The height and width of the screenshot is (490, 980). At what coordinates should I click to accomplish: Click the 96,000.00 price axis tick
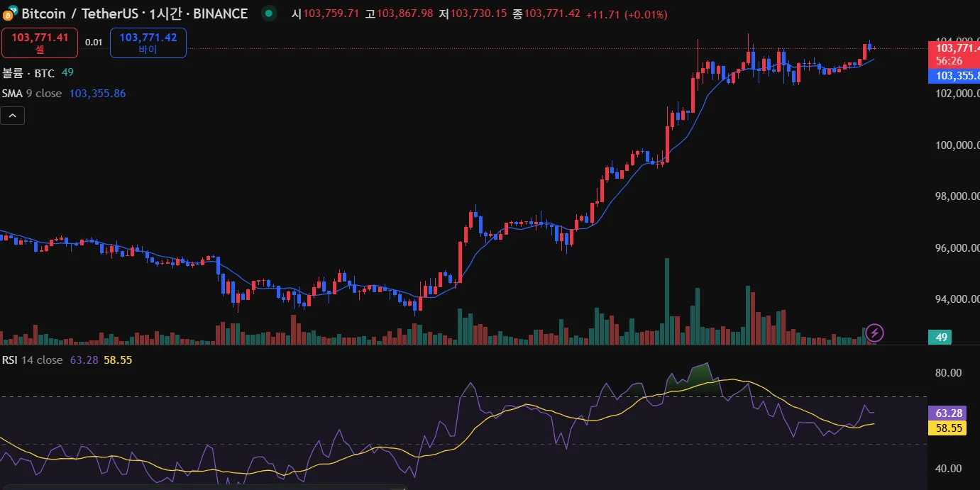click(x=957, y=248)
